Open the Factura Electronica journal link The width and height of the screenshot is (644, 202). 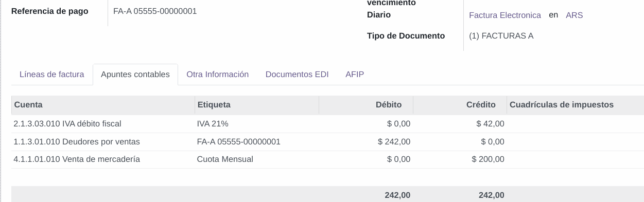(505, 15)
